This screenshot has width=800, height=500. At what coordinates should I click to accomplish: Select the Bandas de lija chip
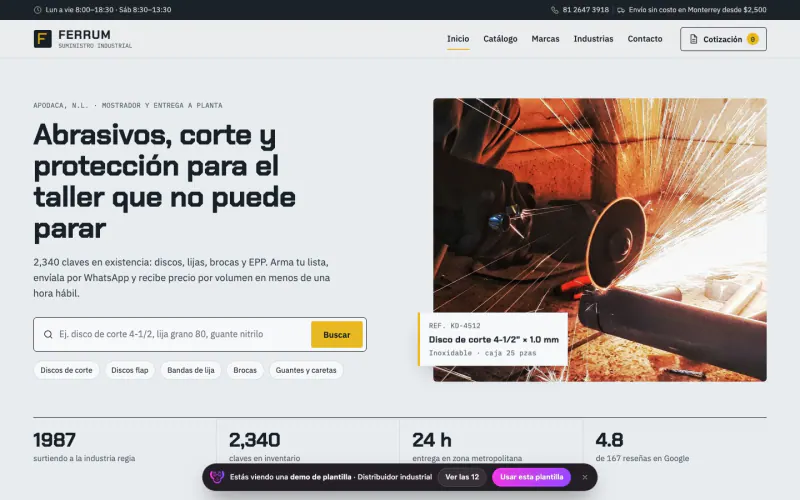coord(191,370)
